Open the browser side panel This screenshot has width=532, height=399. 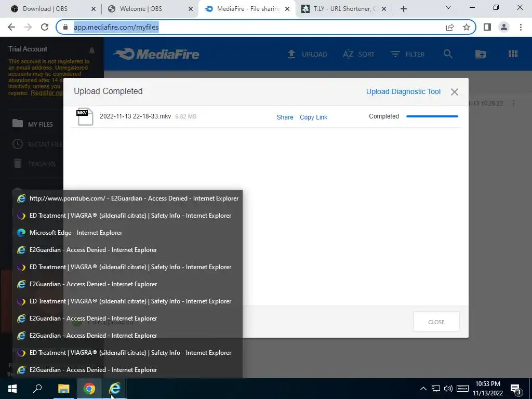[x=487, y=27]
